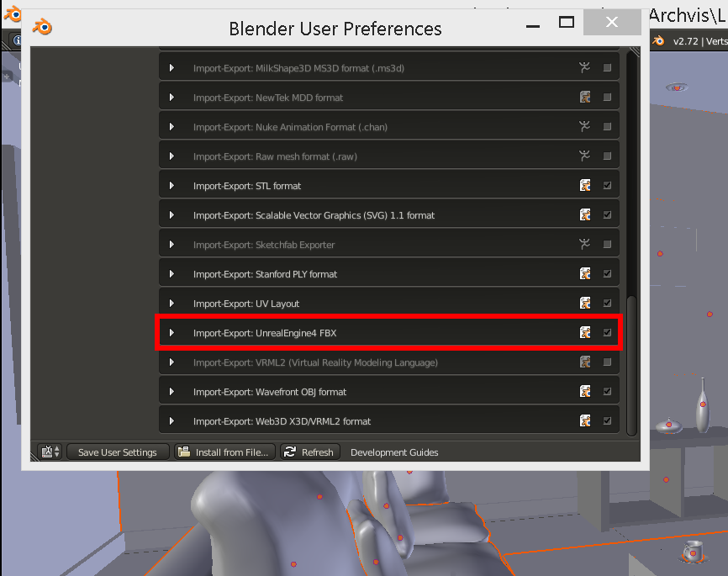The width and height of the screenshot is (728, 576).
Task: Click the Nuke Animation Format community icon
Action: 584,126
